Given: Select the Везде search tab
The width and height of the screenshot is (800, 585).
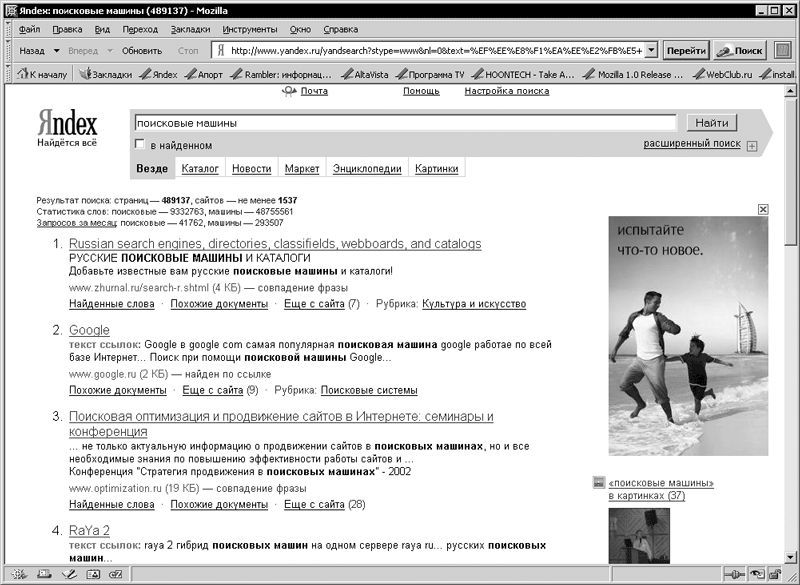Looking at the screenshot, I should 152,168.
